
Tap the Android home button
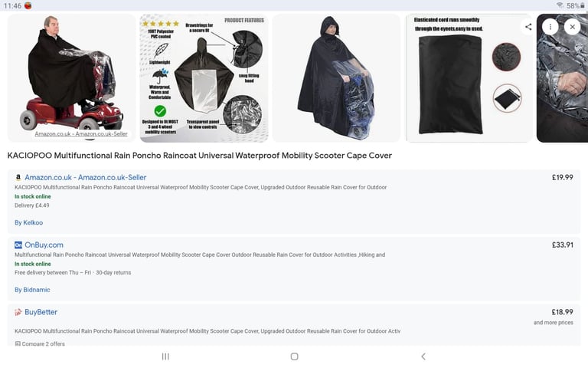tap(294, 356)
